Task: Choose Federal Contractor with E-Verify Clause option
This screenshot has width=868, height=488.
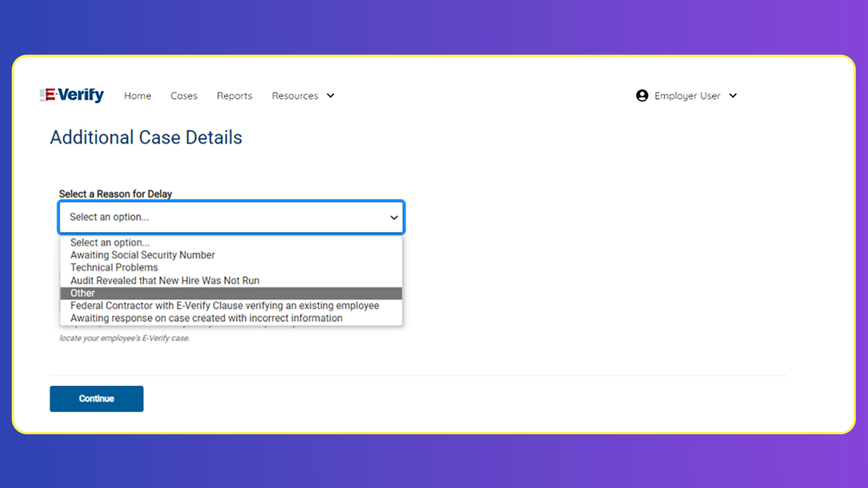Action: tap(224, 306)
